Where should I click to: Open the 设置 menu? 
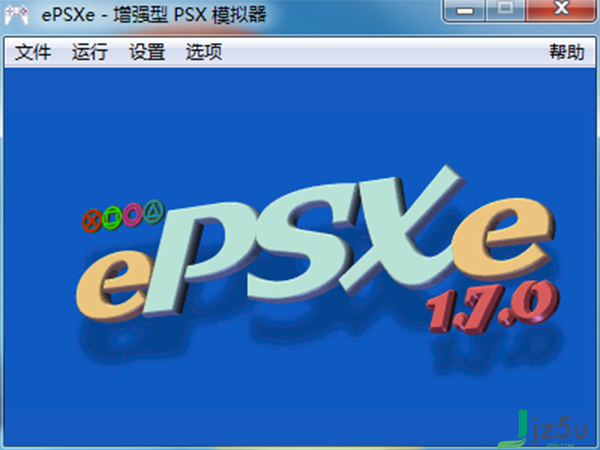[147, 52]
